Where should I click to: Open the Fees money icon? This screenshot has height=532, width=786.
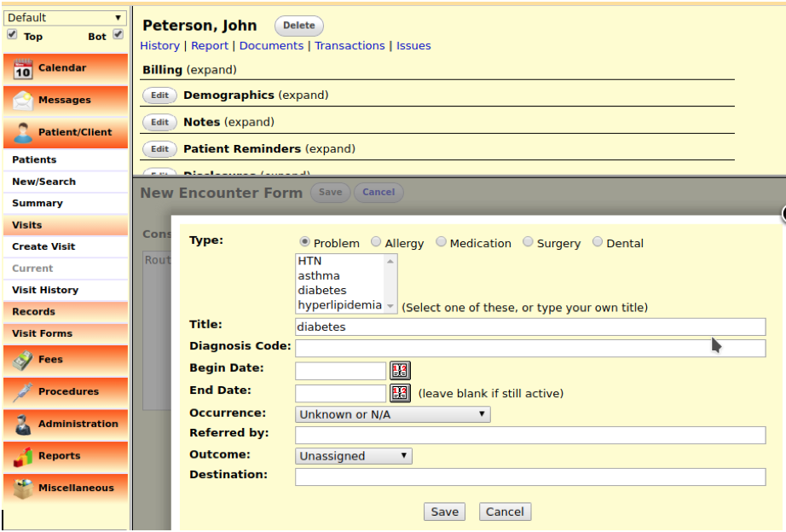(23, 361)
